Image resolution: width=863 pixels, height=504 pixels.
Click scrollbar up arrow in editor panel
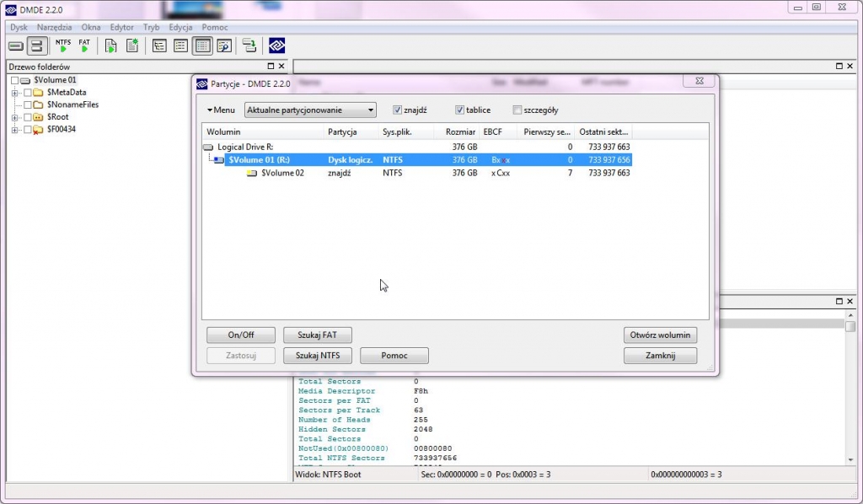pos(850,314)
